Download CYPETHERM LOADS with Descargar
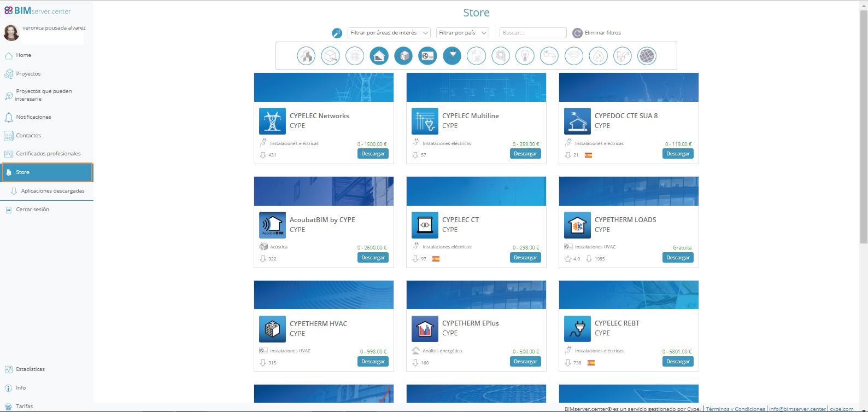The width and height of the screenshot is (868, 412). 678,258
